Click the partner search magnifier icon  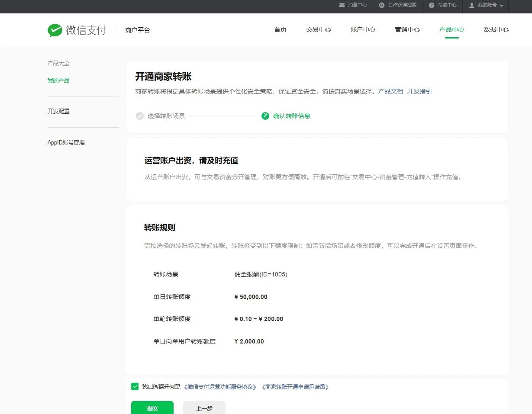[382, 5]
